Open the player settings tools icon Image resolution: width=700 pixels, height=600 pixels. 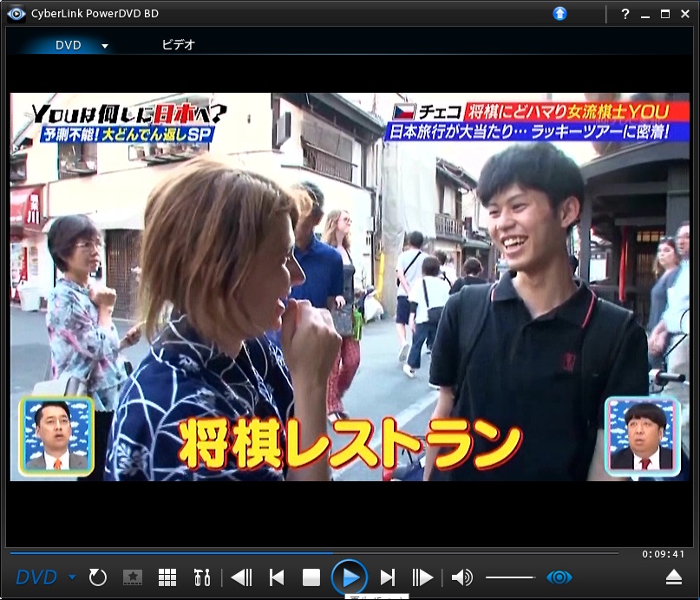pos(202,577)
